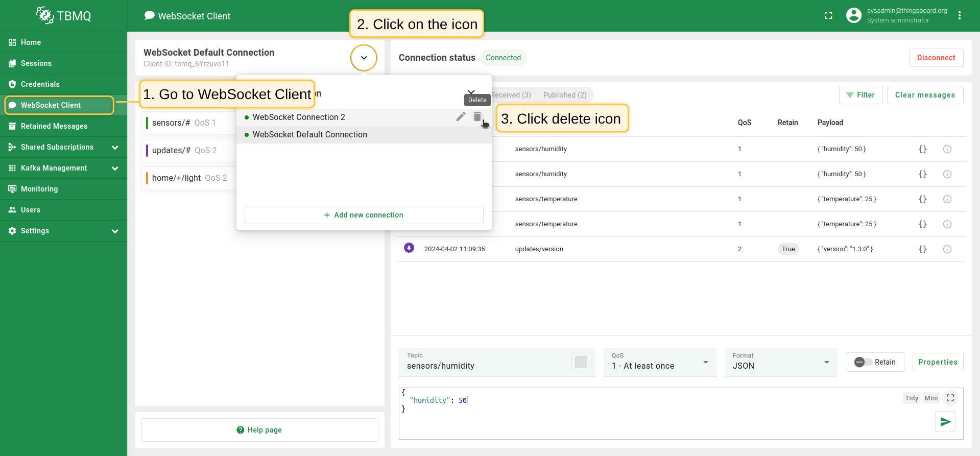
Task: Switch to Published (2) messages tab
Action: point(564,95)
